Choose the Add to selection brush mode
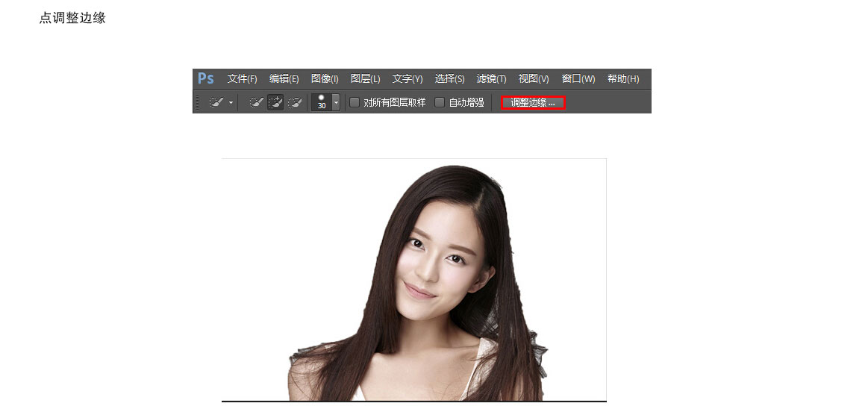Viewport: 868px width, 412px height. pyautogui.click(x=275, y=103)
